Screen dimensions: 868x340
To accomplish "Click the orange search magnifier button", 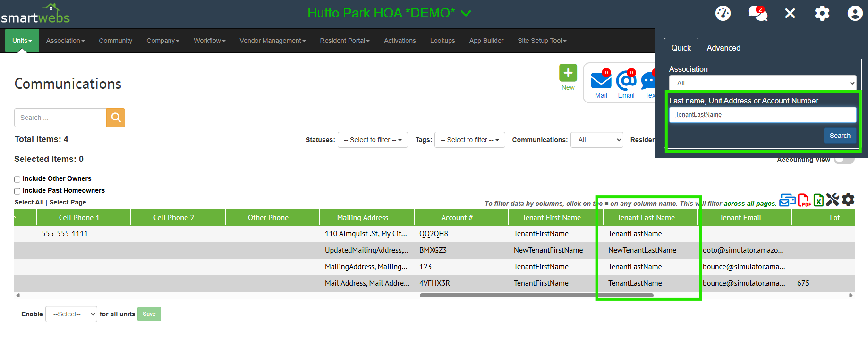I will tap(116, 118).
